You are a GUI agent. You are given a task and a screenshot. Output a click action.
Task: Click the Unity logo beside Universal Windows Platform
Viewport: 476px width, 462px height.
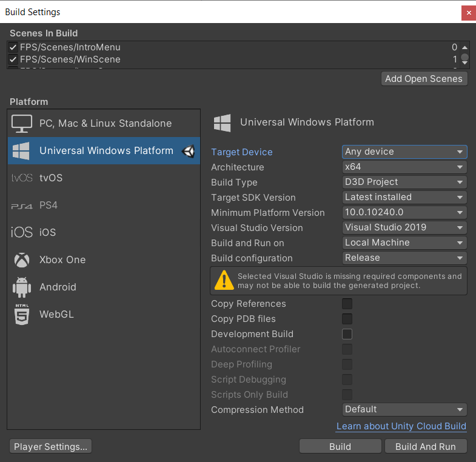(x=189, y=151)
